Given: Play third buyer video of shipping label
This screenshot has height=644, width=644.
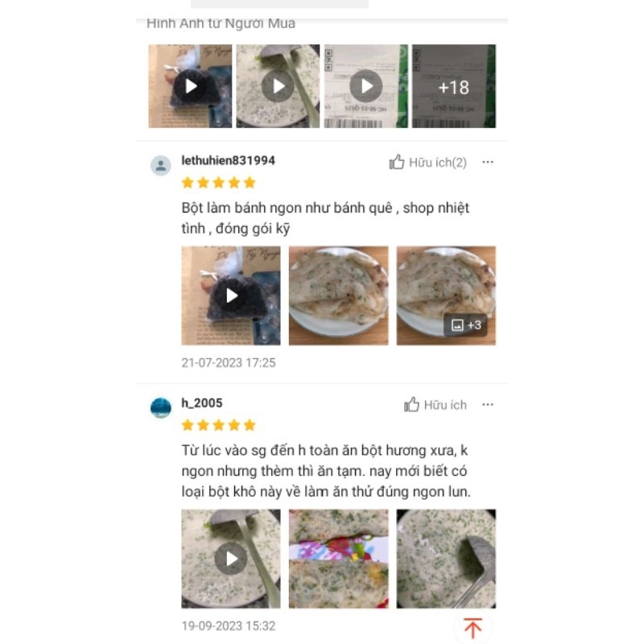Looking at the screenshot, I should (366, 86).
